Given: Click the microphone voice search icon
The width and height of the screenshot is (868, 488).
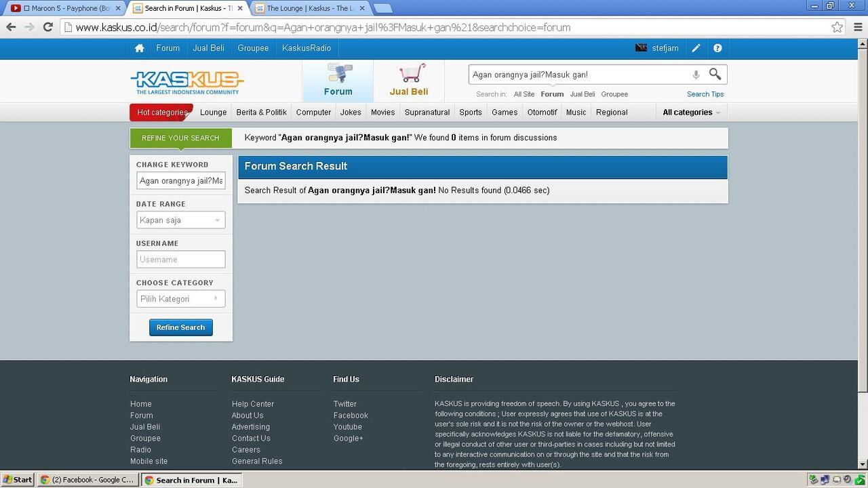Looking at the screenshot, I should point(696,75).
